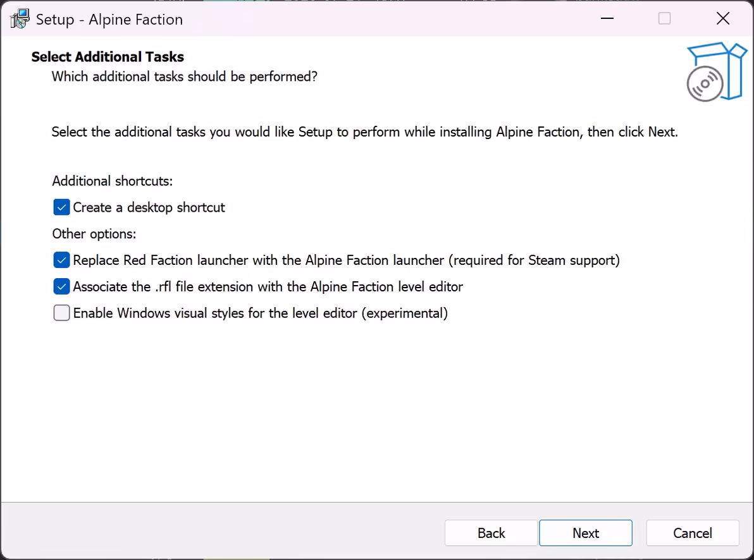
Task: Cancel the Alpine Faction setup
Action: coord(693,533)
